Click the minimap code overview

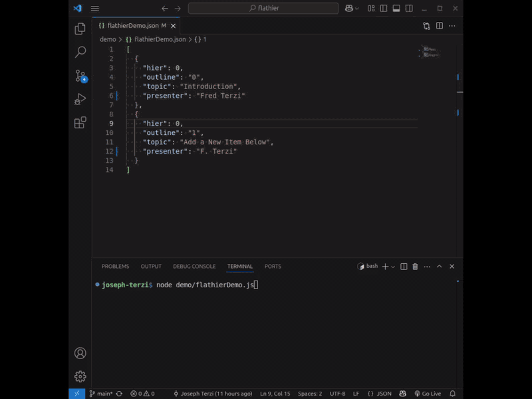(430, 52)
